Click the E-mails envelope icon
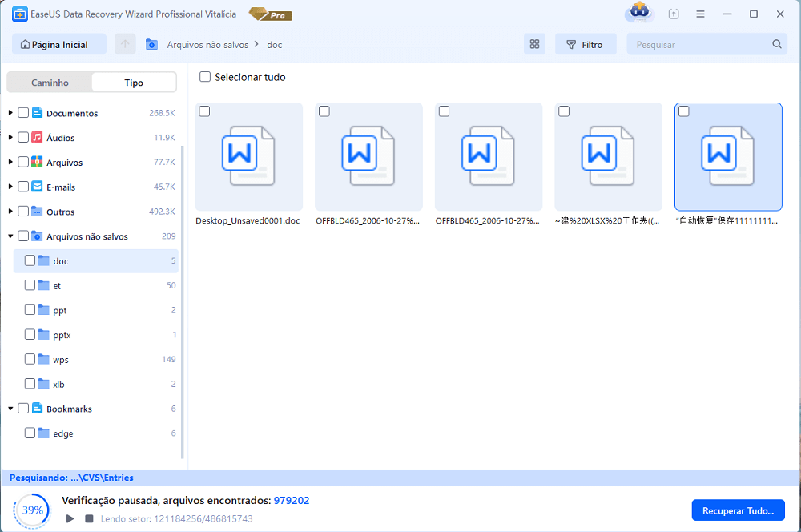Viewport: 801px width, 532px height. pos(38,186)
